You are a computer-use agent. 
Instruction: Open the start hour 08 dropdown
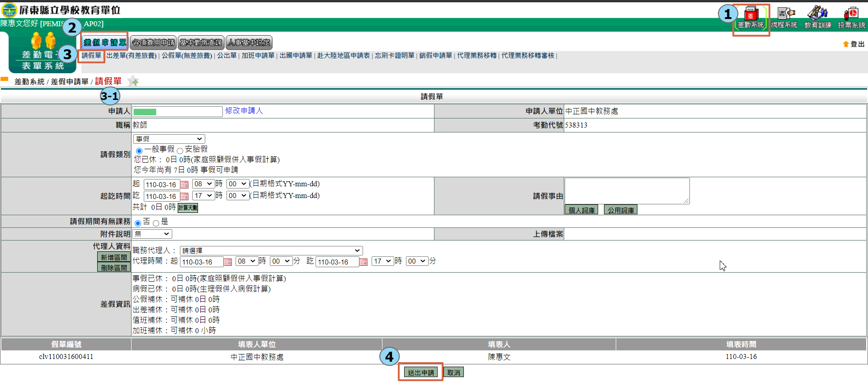[x=203, y=184]
